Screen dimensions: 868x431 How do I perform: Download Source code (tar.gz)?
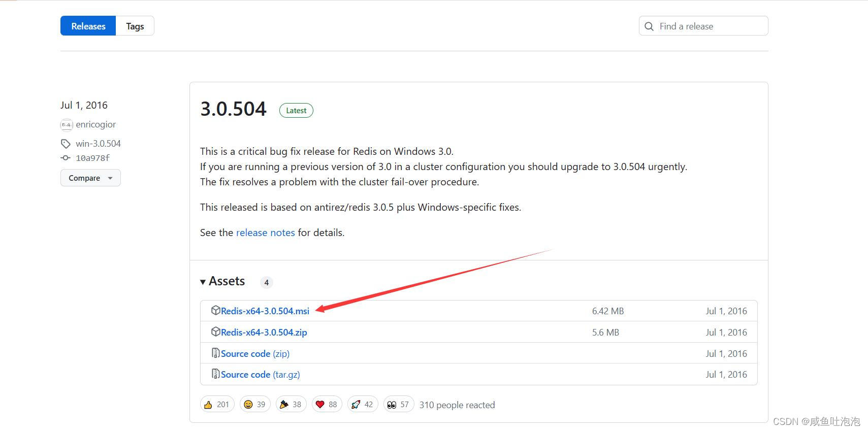coord(260,374)
